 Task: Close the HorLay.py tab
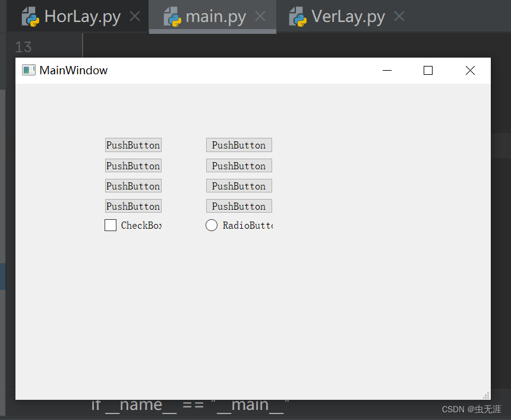135,16
